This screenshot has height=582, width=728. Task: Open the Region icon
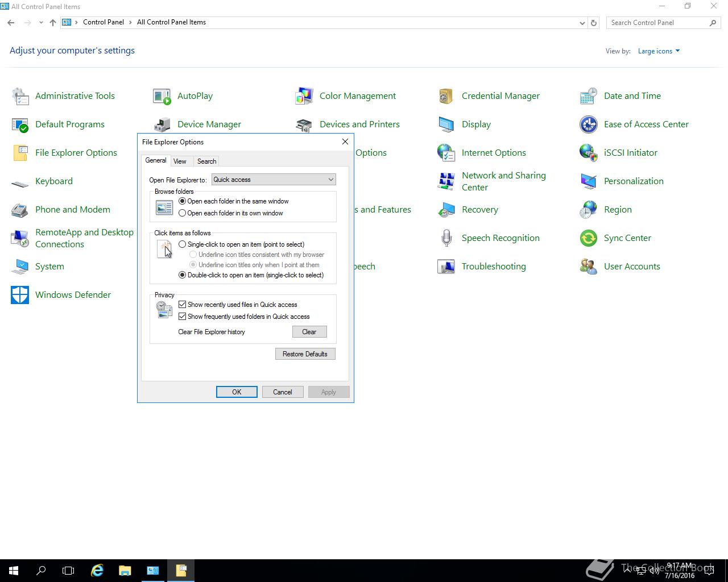tap(589, 210)
